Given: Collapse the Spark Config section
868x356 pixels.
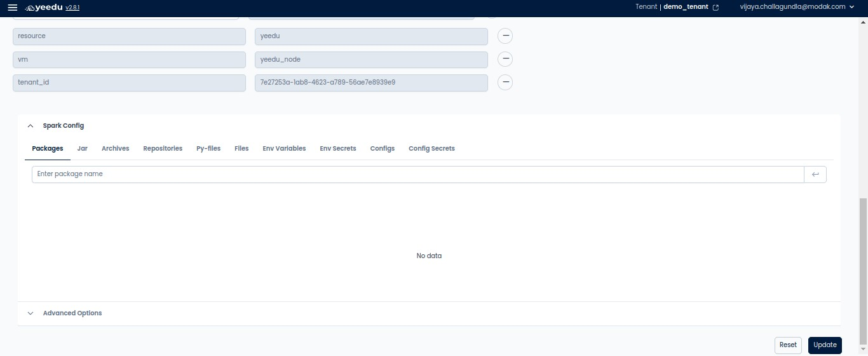Looking at the screenshot, I should (x=31, y=126).
